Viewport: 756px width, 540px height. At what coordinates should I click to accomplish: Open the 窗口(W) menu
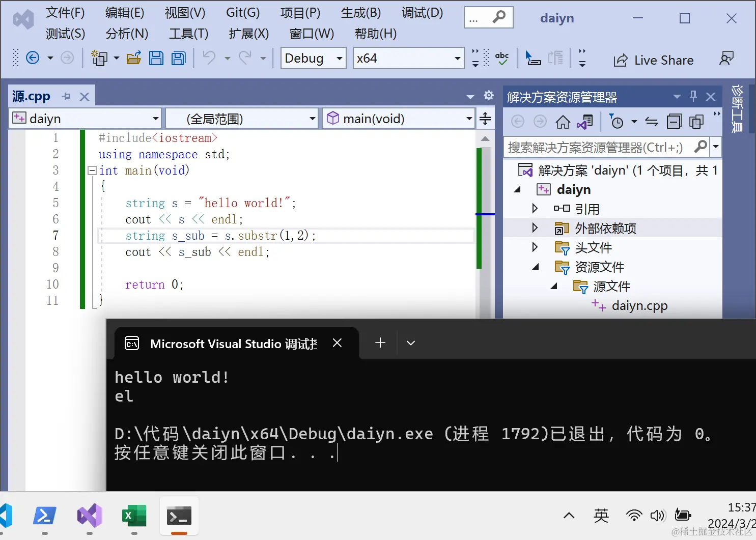click(312, 34)
